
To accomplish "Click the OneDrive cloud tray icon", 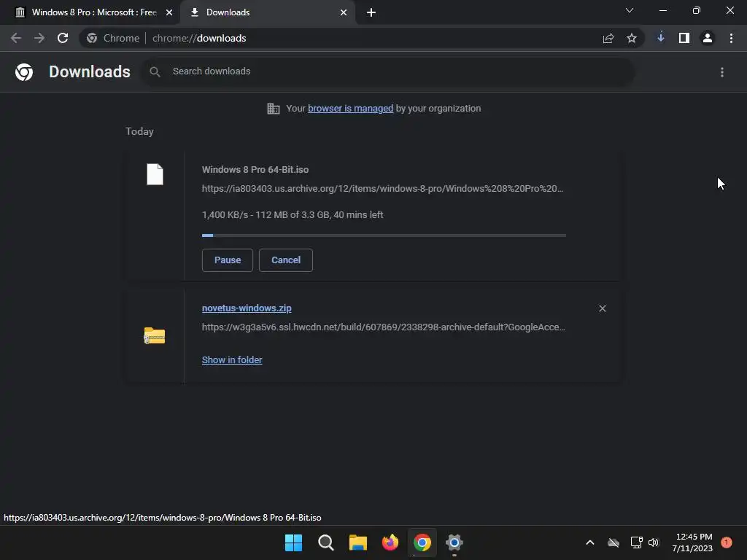I will pos(614,542).
